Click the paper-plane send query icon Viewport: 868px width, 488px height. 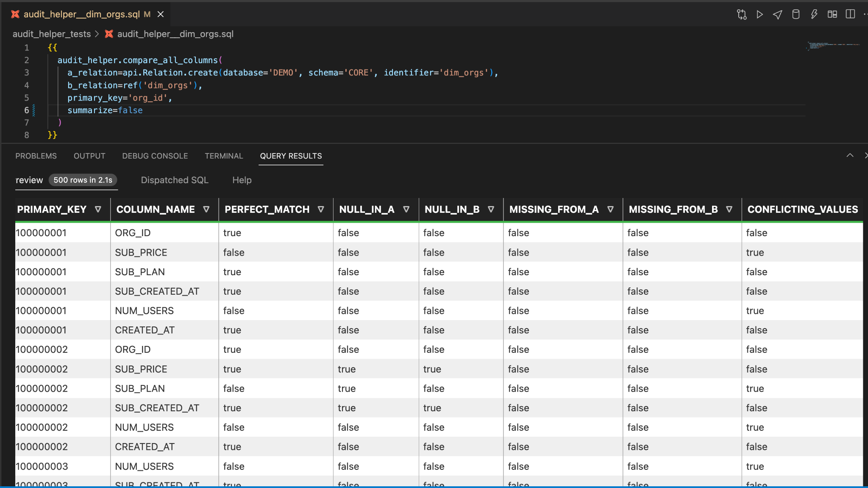778,14
